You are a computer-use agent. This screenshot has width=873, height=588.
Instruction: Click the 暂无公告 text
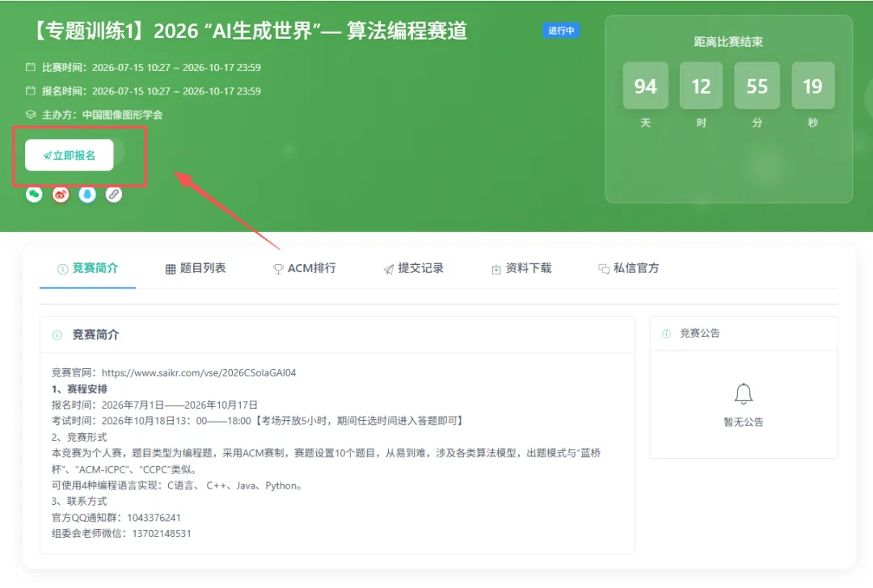(x=744, y=422)
